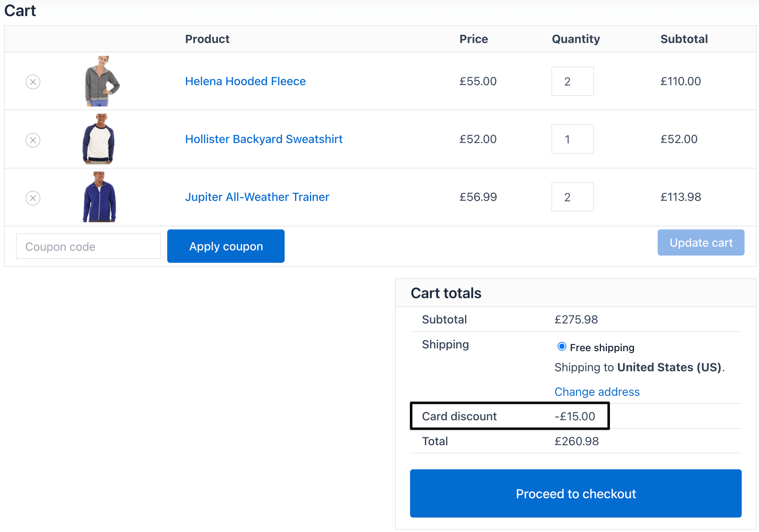Image resolution: width=759 pixels, height=532 pixels.
Task: Remove Jupiter All-Weather Trainer from cart
Action: [x=33, y=198]
